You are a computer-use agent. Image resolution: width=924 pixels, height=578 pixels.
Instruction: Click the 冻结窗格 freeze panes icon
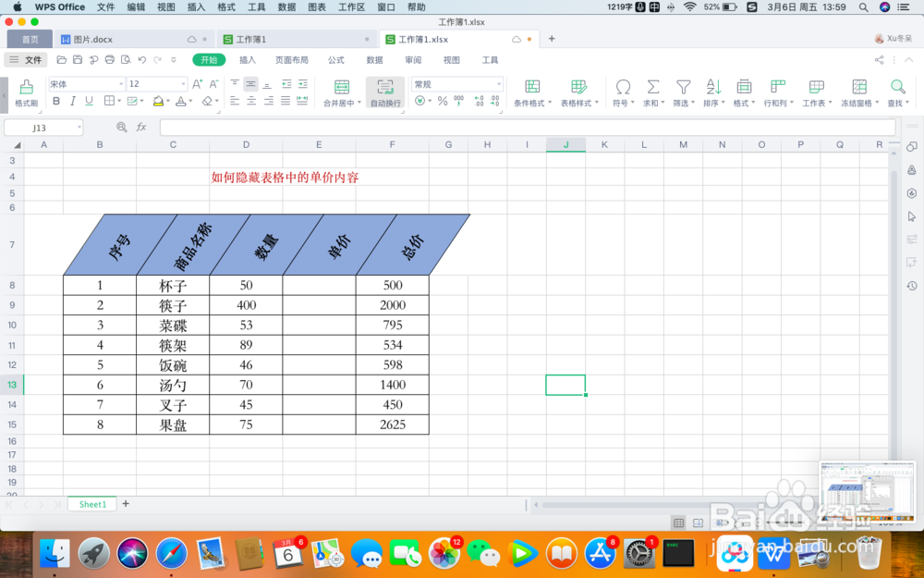pyautogui.click(x=859, y=92)
